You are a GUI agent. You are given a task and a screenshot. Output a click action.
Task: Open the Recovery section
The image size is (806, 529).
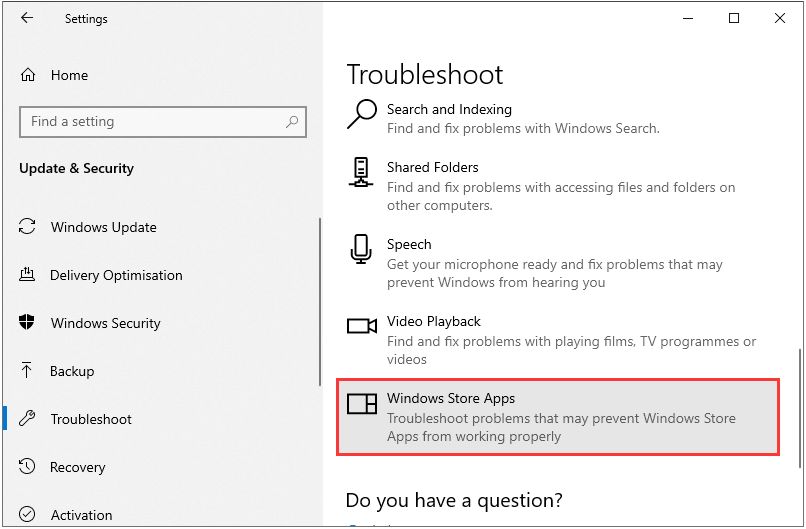78,467
